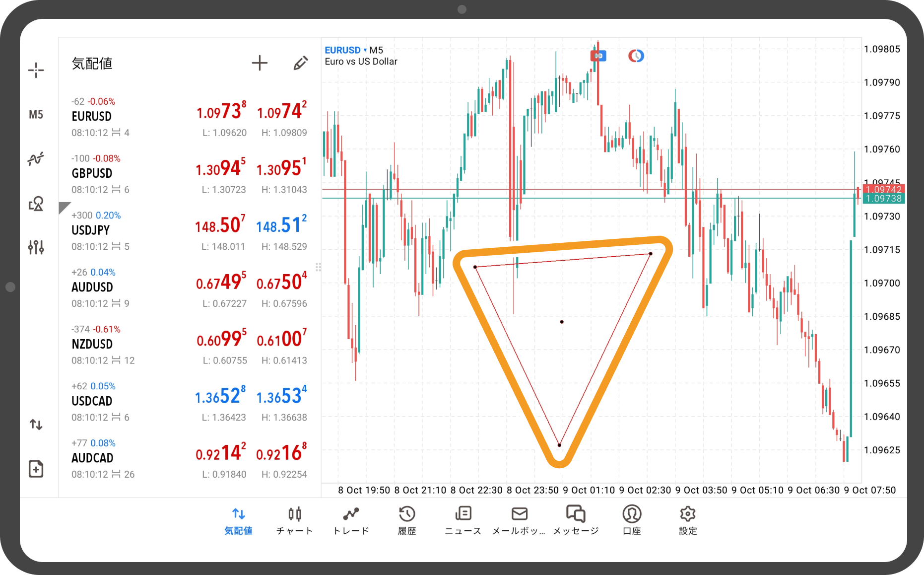Select the GBPUSD quote row

[190, 174]
